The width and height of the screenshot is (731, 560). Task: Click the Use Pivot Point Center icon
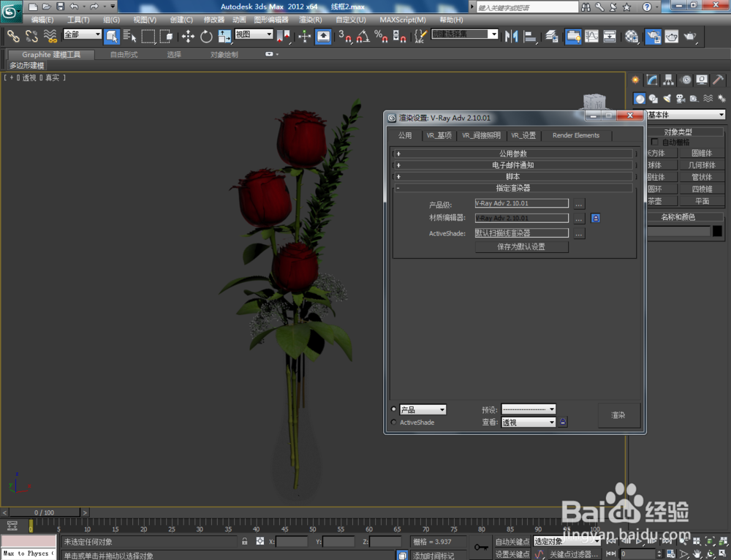[x=284, y=36]
